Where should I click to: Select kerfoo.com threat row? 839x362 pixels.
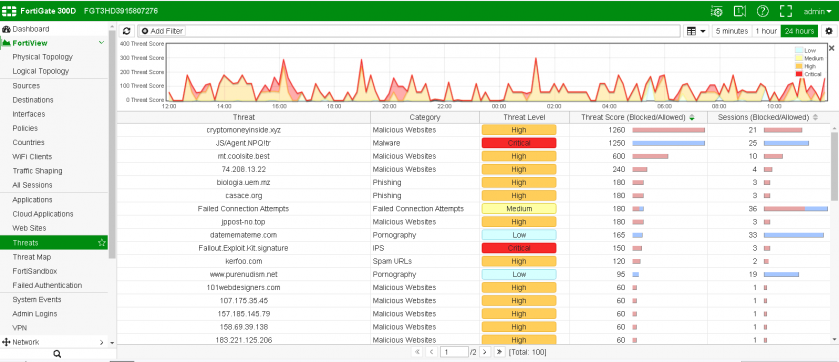pos(473,261)
